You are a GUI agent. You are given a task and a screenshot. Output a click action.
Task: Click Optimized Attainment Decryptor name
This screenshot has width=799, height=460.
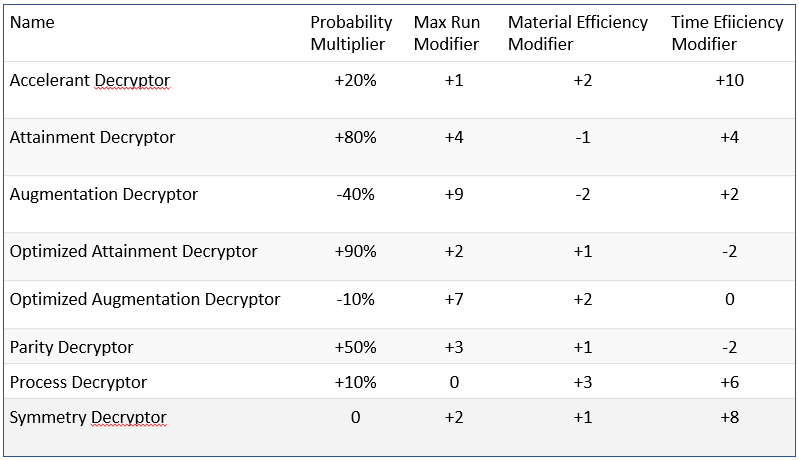click(x=133, y=251)
